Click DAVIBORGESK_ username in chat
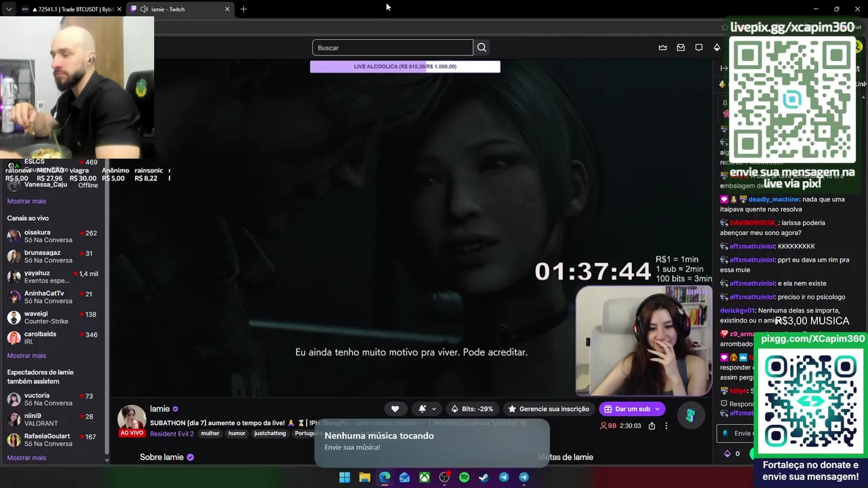Viewport: 868px width, 488px height. pos(753,223)
